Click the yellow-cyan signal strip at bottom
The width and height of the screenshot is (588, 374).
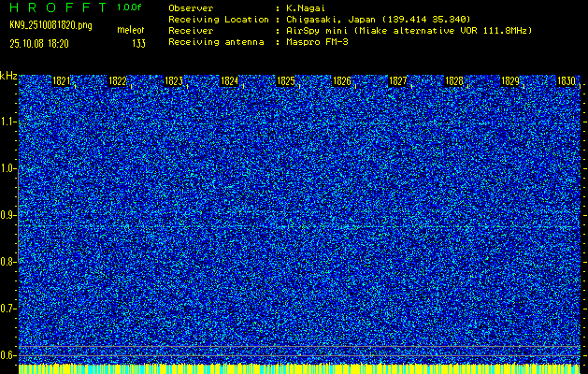(299, 368)
